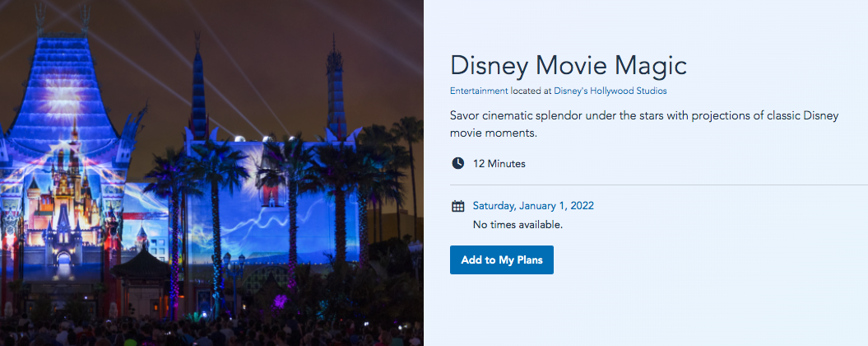Image resolution: width=868 pixels, height=346 pixels.
Task: Click the clock icon next to 12 Minutes
Action: 458,163
